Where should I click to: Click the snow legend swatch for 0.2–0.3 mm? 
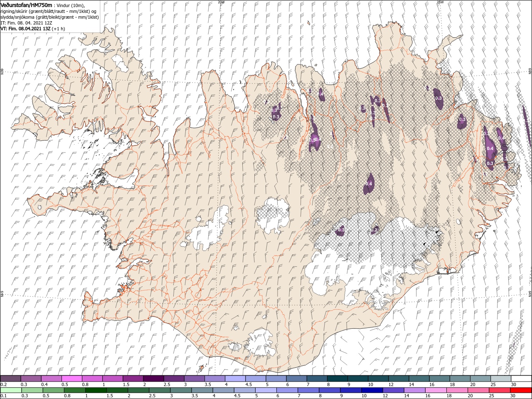point(11,379)
